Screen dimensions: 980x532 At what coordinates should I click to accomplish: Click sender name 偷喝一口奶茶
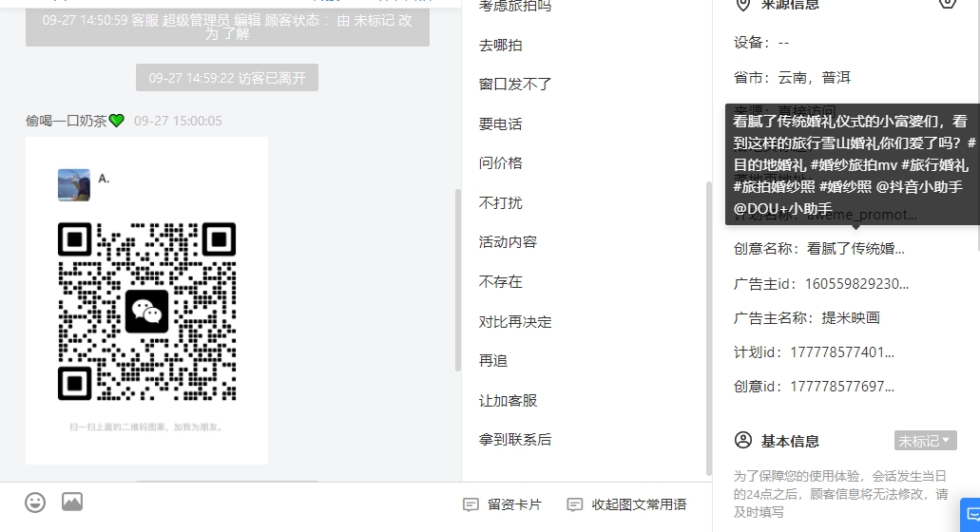point(67,121)
